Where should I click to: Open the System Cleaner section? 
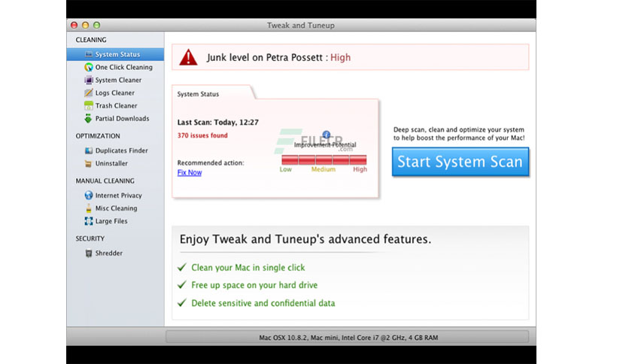tap(116, 80)
